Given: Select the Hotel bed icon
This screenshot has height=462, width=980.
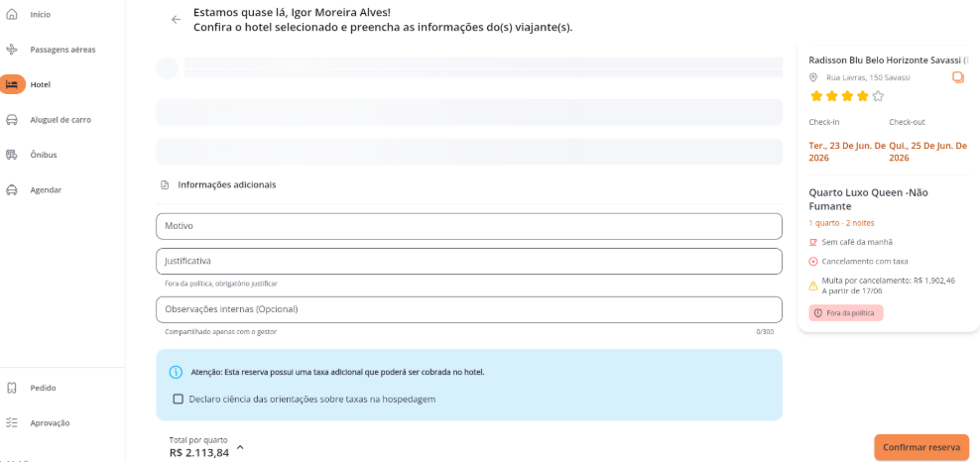Looking at the screenshot, I should pyautogui.click(x=12, y=84).
